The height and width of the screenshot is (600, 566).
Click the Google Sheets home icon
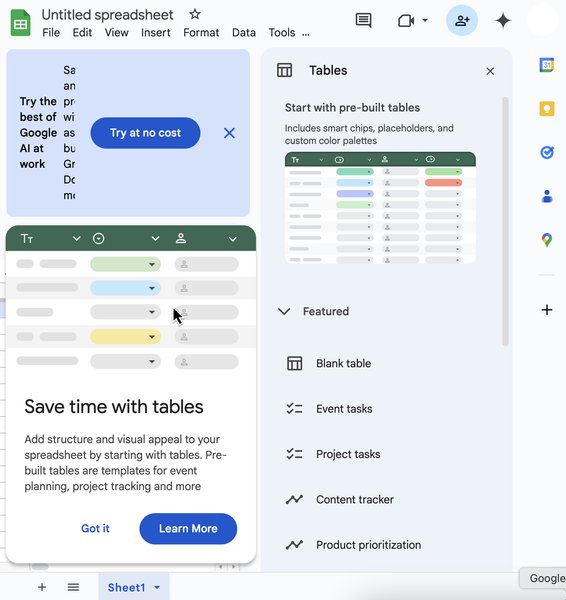click(20, 23)
